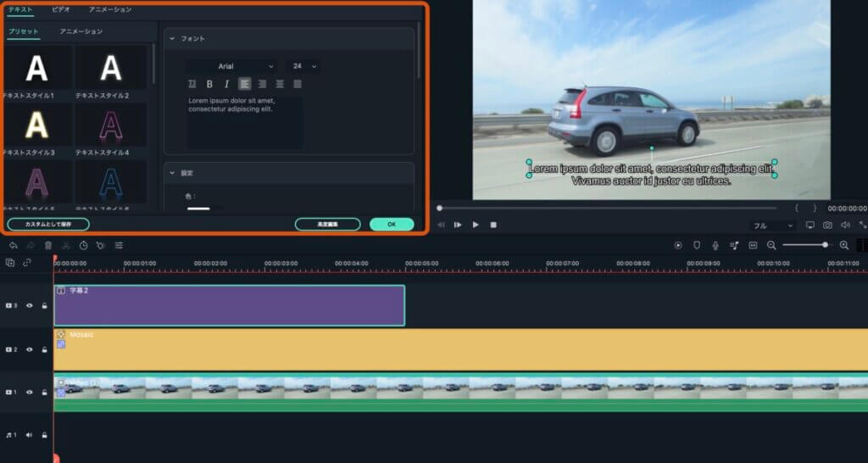The width and height of the screenshot is (868, 463).
Task: Adjust preview volume via speaker icon
Action: 845,225
